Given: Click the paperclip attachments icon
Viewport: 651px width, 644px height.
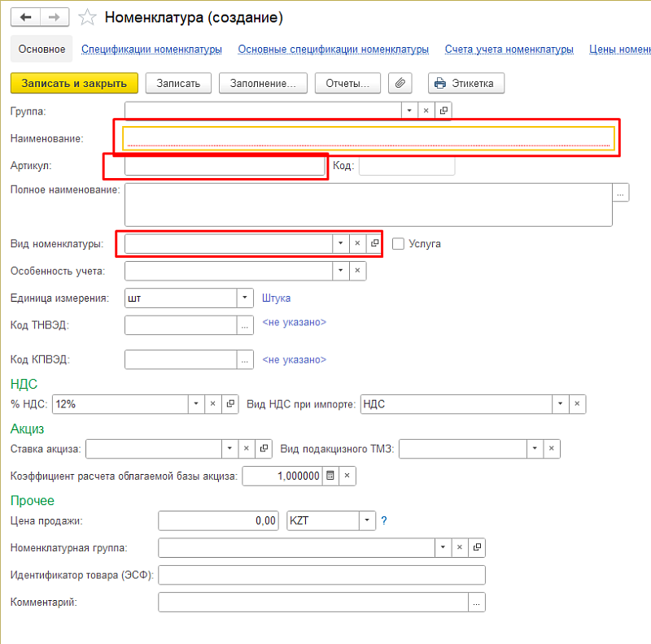Looking at the screenshot, I should pyautogui.click(x=400, y=83).
